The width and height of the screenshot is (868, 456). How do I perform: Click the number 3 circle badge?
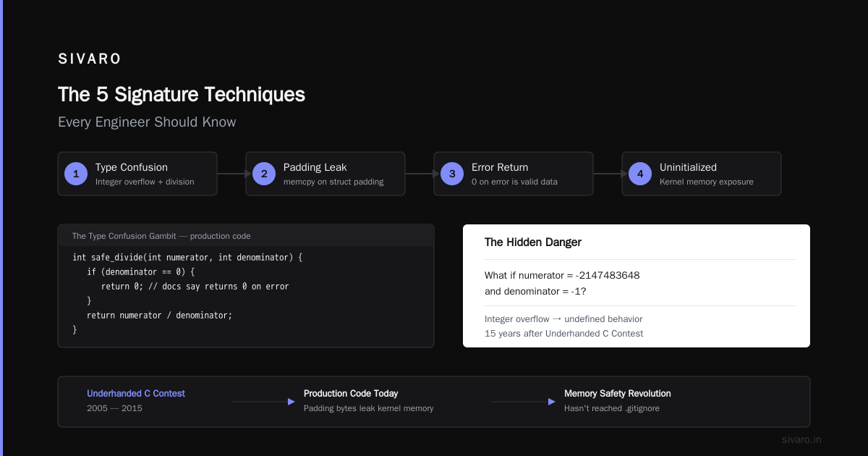tap(452, 174)
